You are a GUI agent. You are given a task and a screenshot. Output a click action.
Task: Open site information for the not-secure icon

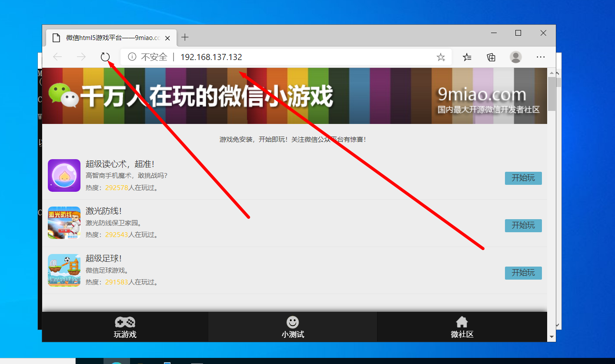pyautogui.click(x=132, y=57)
